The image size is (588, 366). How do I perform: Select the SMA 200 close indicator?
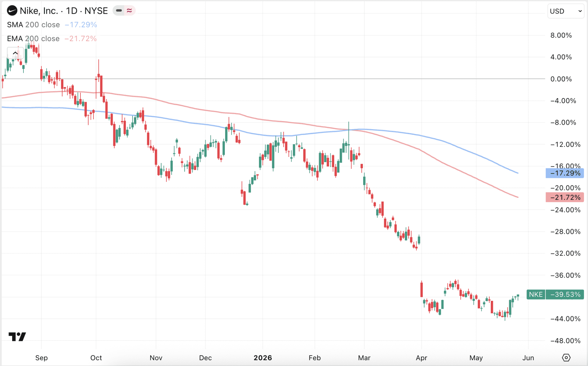[34, 25]
